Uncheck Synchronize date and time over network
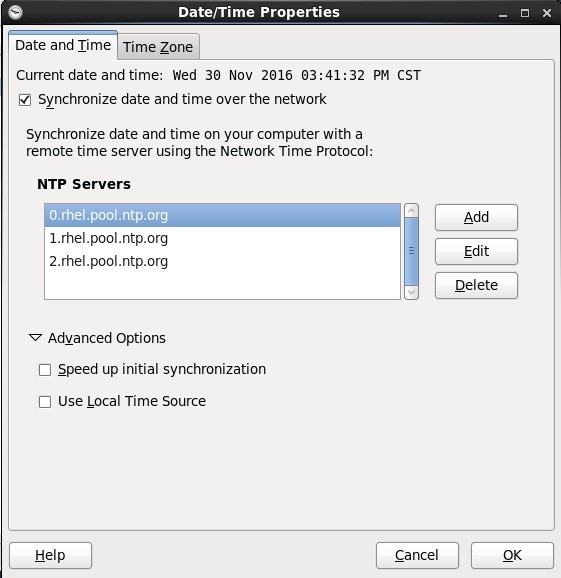 (x=25, y=100)
